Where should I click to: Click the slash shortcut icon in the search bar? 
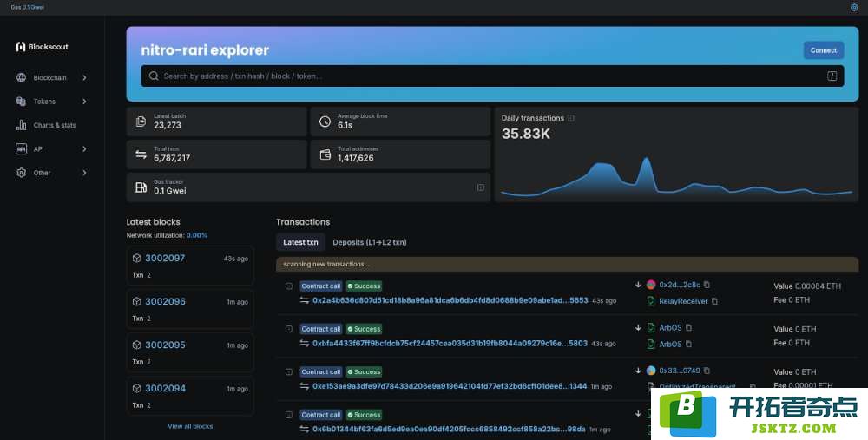click(x=832, y=76)
